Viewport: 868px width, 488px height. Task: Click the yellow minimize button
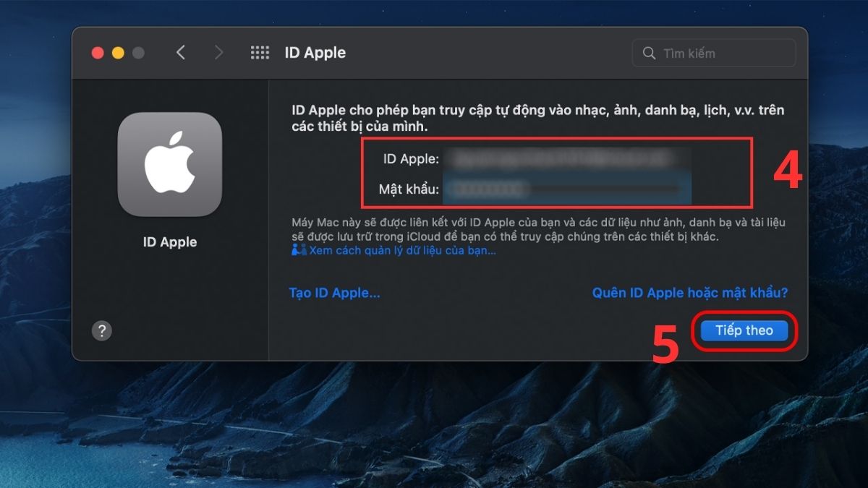[x=116, y=52]
